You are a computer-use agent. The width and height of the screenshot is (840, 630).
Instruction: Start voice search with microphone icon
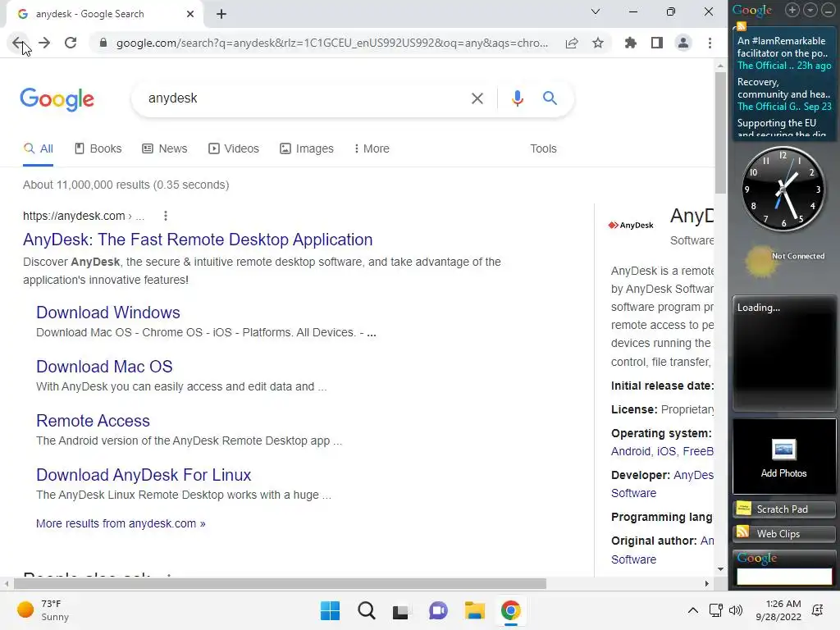[517, 98]
